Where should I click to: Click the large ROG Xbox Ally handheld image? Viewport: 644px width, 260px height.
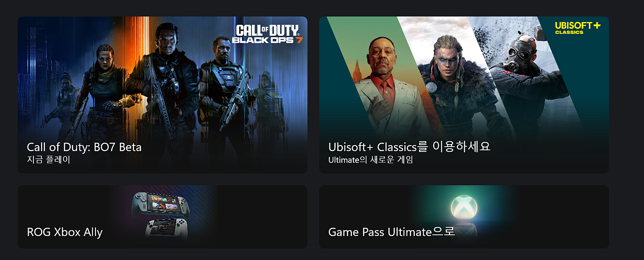click(x=161, y=205)
